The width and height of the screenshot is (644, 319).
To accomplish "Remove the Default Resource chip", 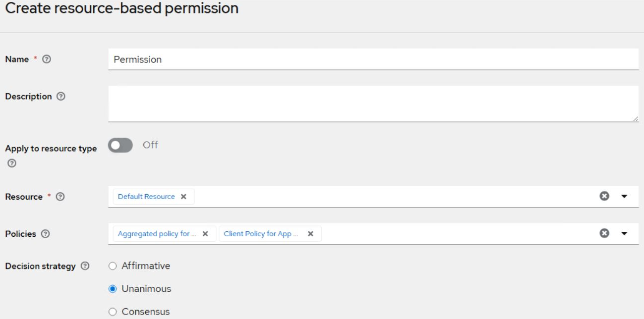I will tap(183, 197).
